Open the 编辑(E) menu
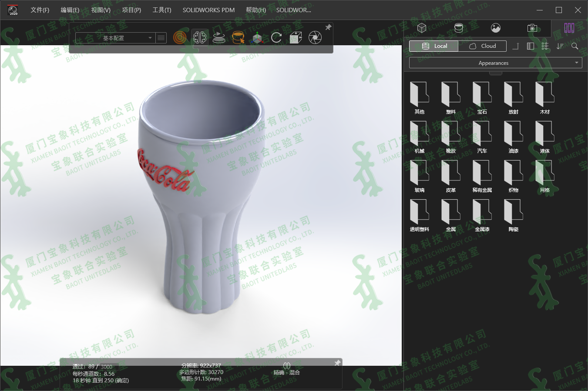Image resolution: width=588 pixels, height=391 pixels. [x=70, y=10]
